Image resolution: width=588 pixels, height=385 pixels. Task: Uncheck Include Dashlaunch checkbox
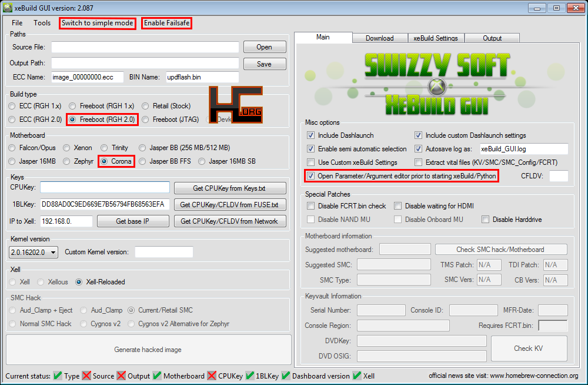coord(310,135)
